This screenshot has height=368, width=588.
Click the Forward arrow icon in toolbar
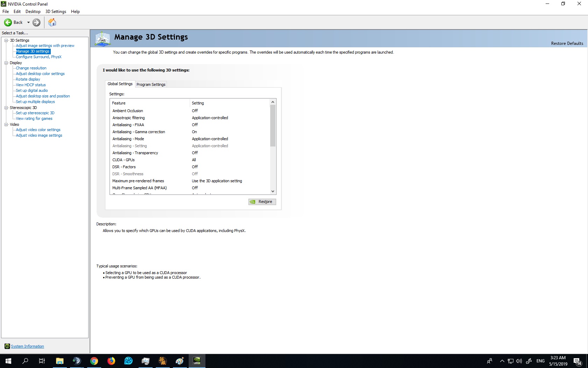pos(36,22)
